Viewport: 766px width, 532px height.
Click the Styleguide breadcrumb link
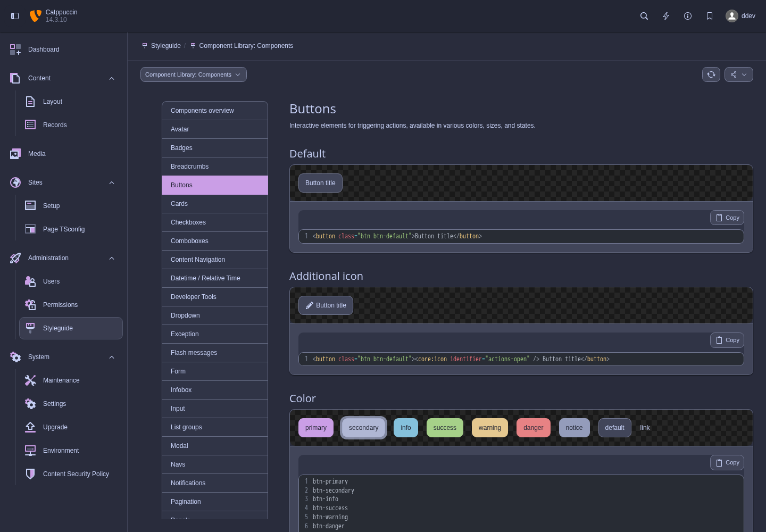tap(166, 46)
